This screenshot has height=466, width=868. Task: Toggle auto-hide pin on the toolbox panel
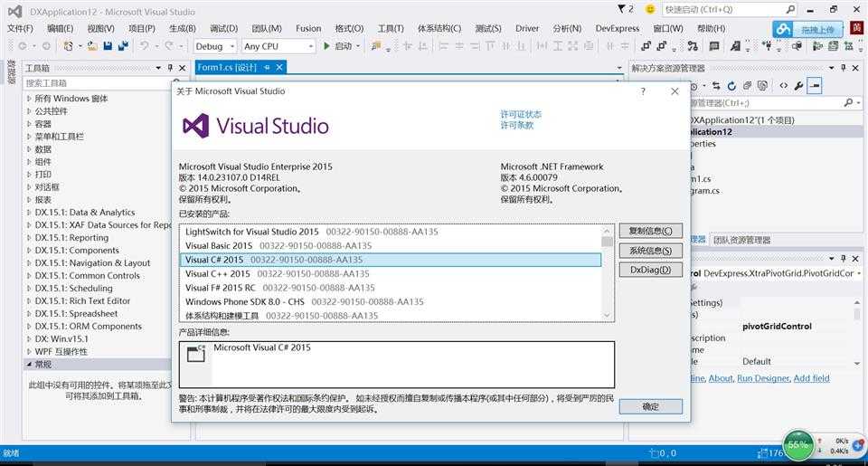171,68
